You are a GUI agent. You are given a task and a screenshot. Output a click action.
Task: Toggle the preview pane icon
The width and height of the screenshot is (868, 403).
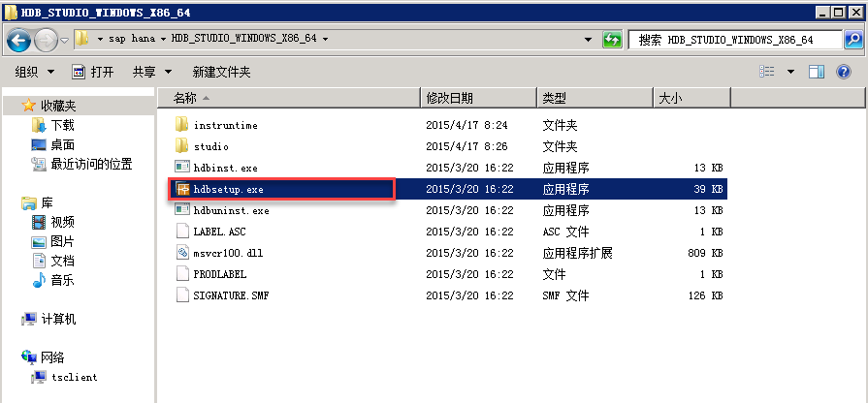tap(816, 72)
